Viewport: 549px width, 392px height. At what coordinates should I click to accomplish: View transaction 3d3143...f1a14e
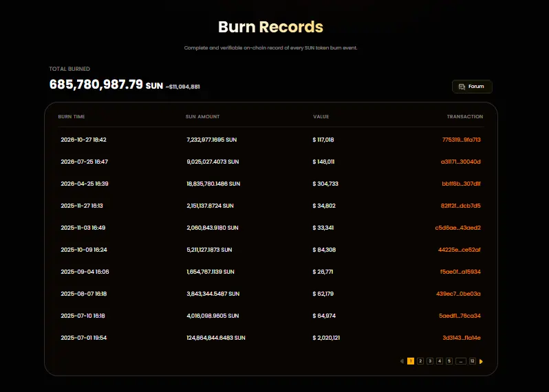[462, 338]
